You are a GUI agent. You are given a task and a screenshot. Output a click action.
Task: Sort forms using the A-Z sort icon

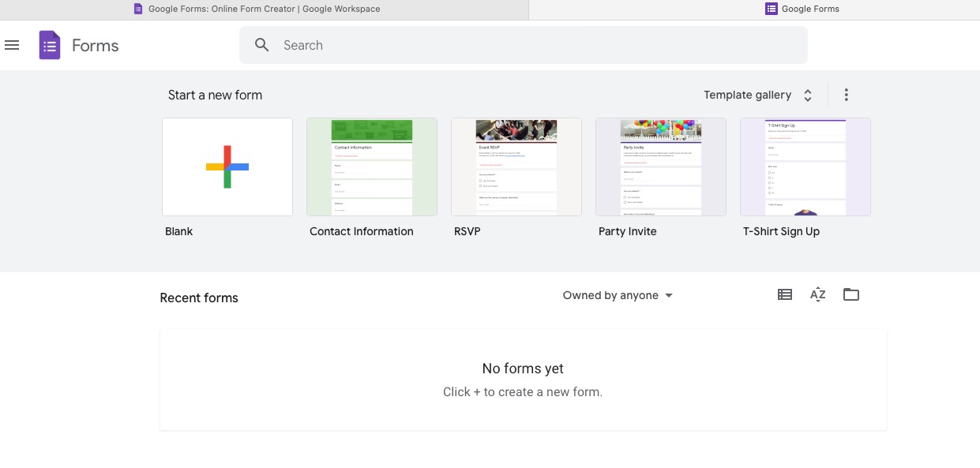(817, 294)
